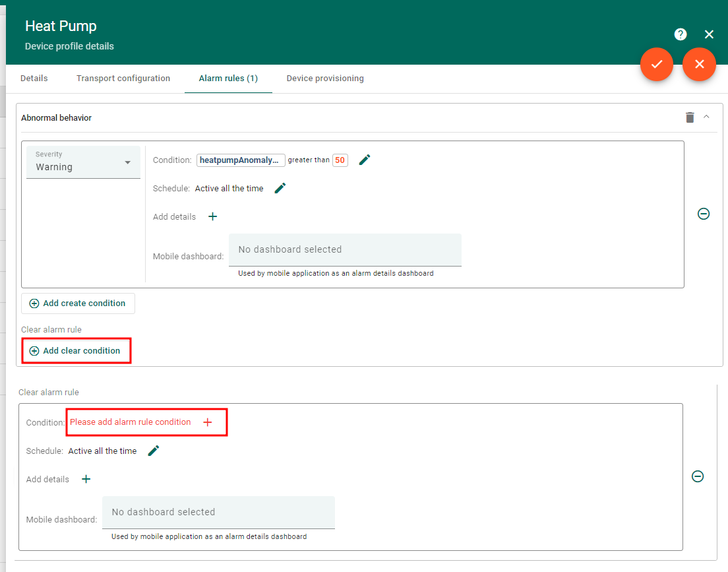Go to the Device provisioning tab

point(325,79)
